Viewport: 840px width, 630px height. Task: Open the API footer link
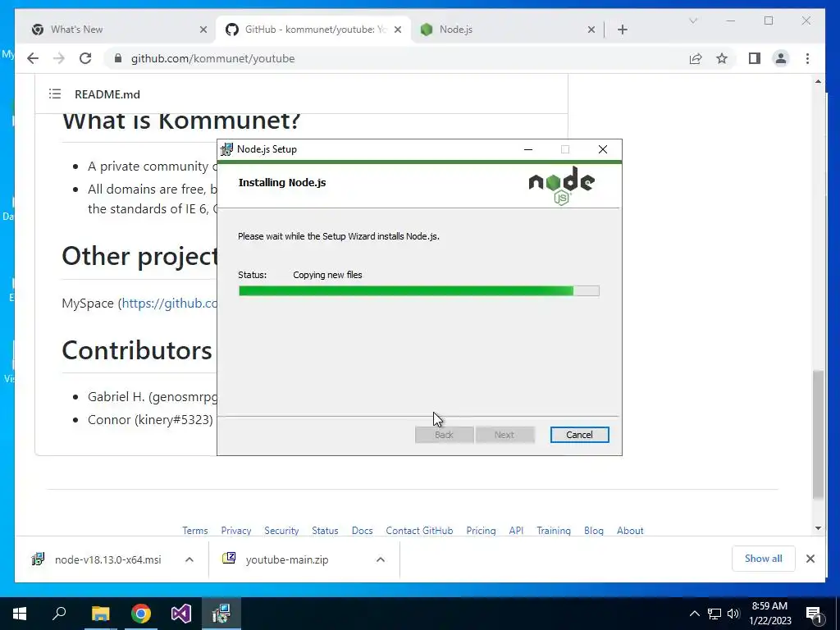(x=517, y=531)
